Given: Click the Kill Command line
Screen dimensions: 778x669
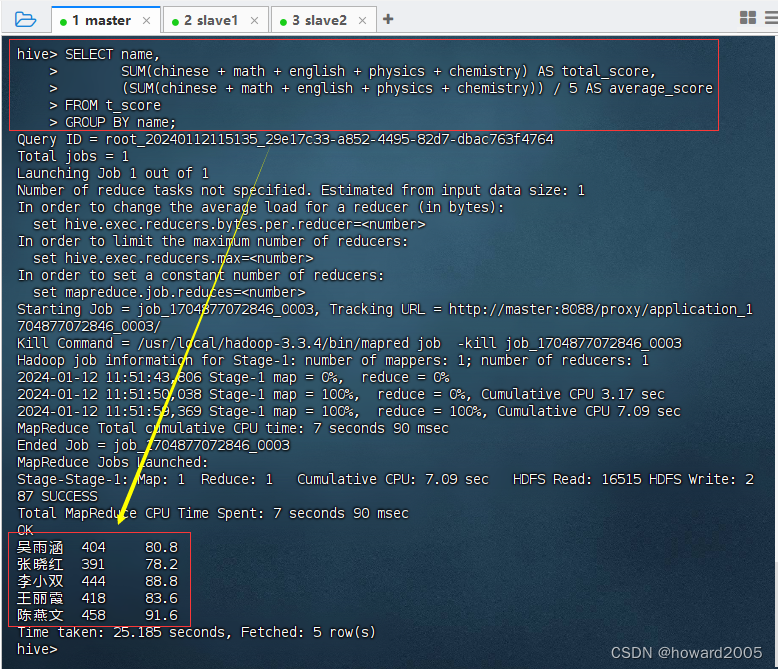Looking at the screenshot, I should pyautogui.click(x=349, y=343).
